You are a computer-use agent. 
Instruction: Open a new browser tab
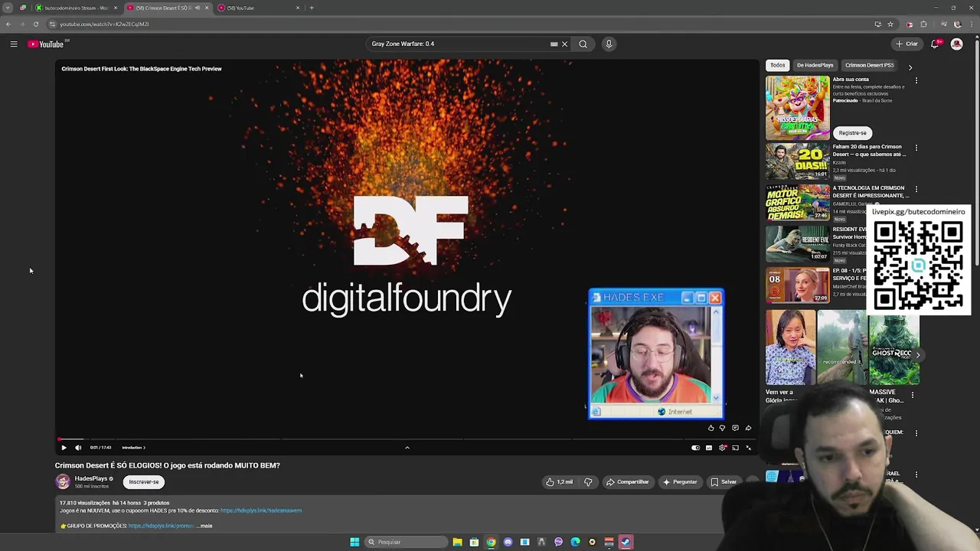tap(312, 8)
